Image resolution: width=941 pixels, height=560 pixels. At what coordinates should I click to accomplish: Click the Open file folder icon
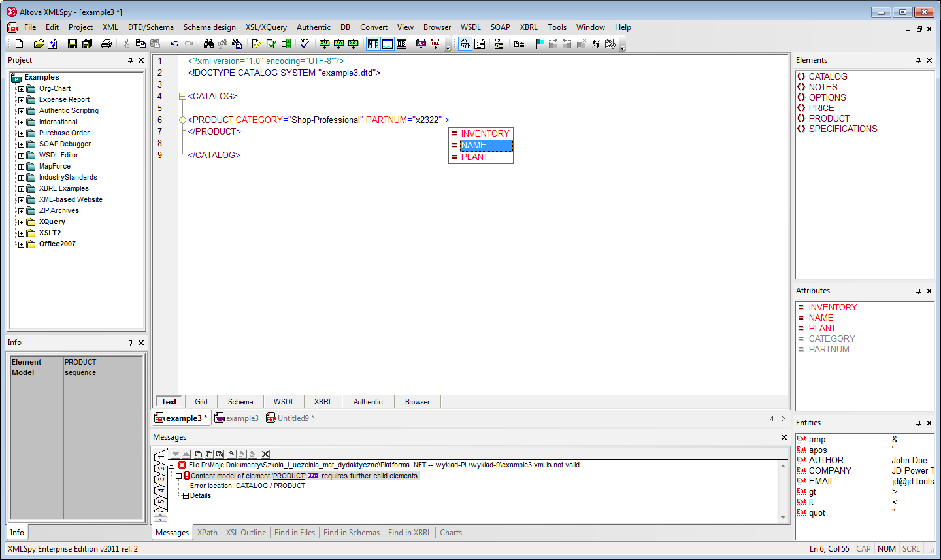[39, 44]
